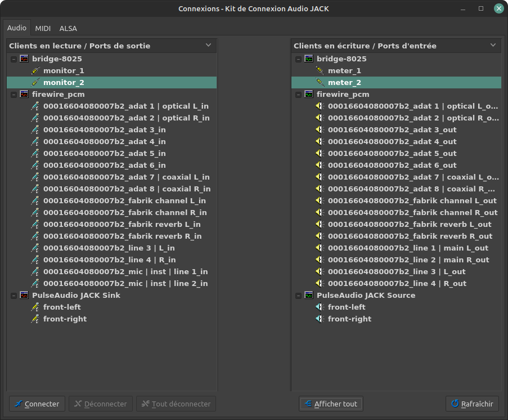Open the ALSA tab
Image resolution: width=508 pixels, height=420 pixels.
click(x=68, y=28)
